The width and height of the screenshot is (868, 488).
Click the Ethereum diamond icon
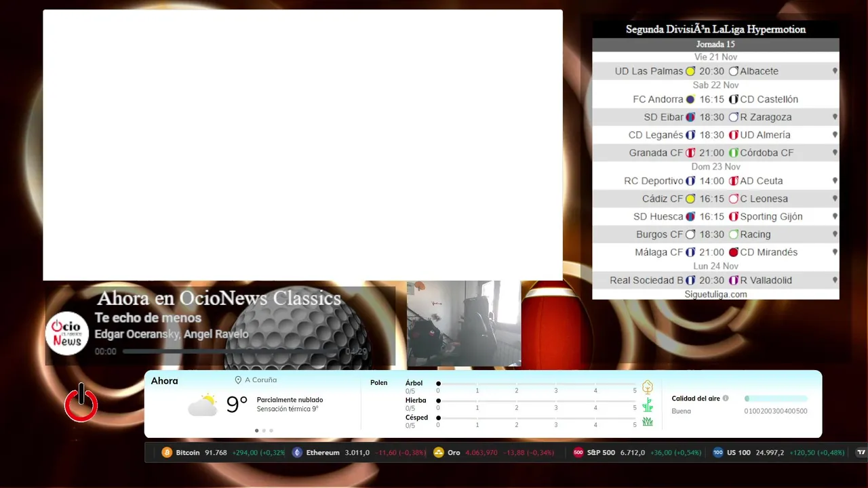tap(297, 452)
